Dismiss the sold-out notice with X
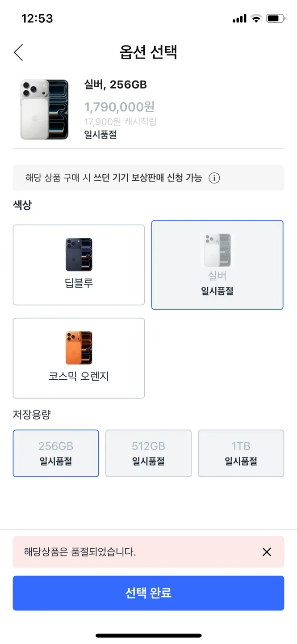This screenshot has width=297, height=644. (x=267, y=552)
